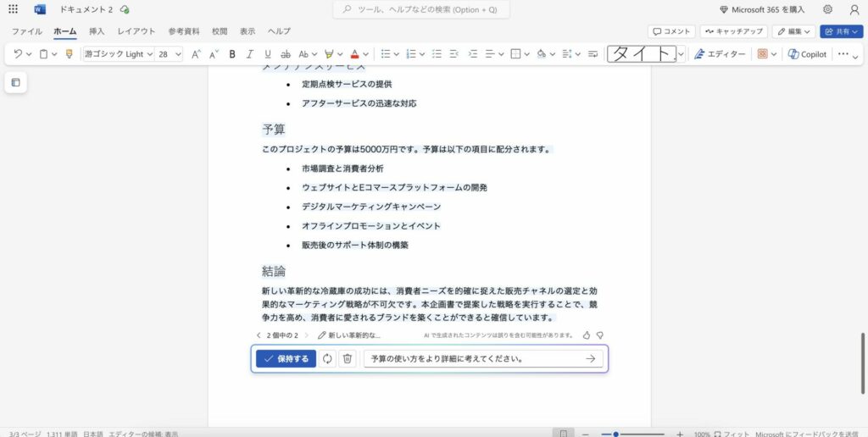The height and width of the screenshot is (437, 868).
Task: Switch to the 参考資料 tab
Action: point(184,31)
